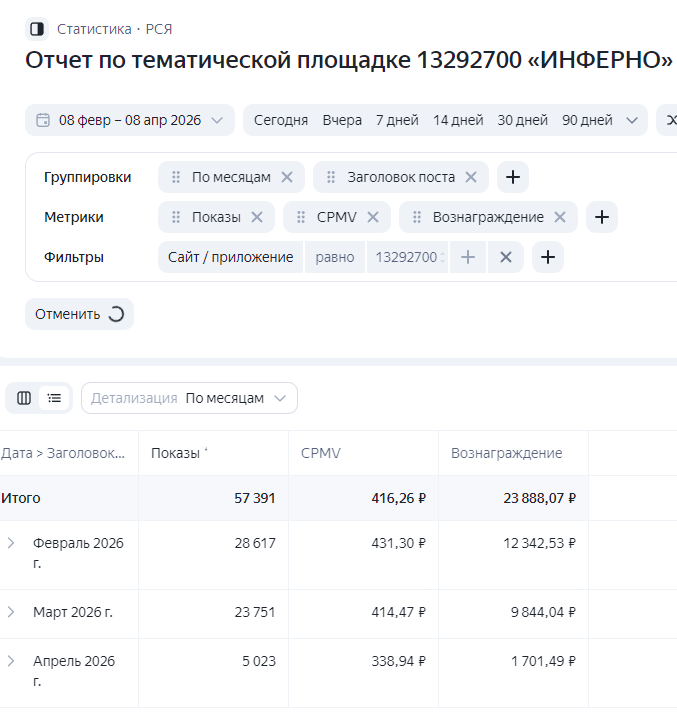Click March CPMV value 414,47 ₽
The width and height of the screenshot is (677, 719).
coord(399,612)
